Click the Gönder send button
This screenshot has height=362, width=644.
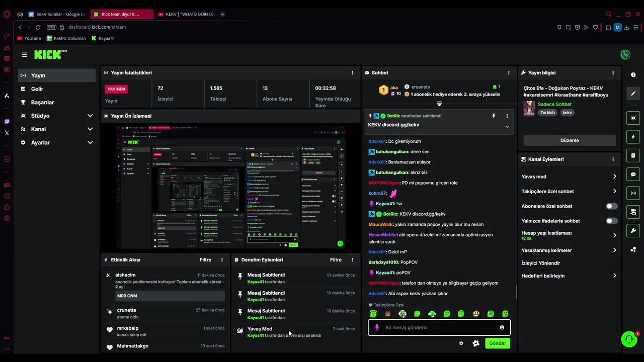point(498,343)
